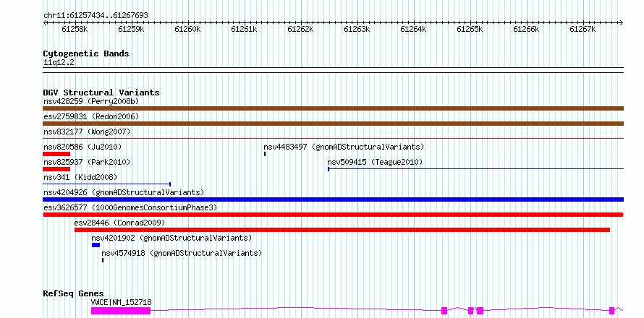This screenshot has height=318, width=644.
Task: Click the DGV Structural Variants track title
Action: [x=101, y=93]
